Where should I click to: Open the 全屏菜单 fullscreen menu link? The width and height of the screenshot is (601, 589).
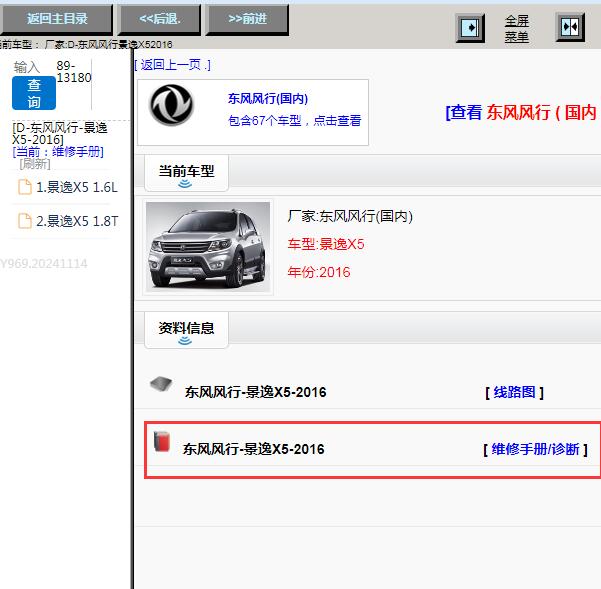coord(516,29)
